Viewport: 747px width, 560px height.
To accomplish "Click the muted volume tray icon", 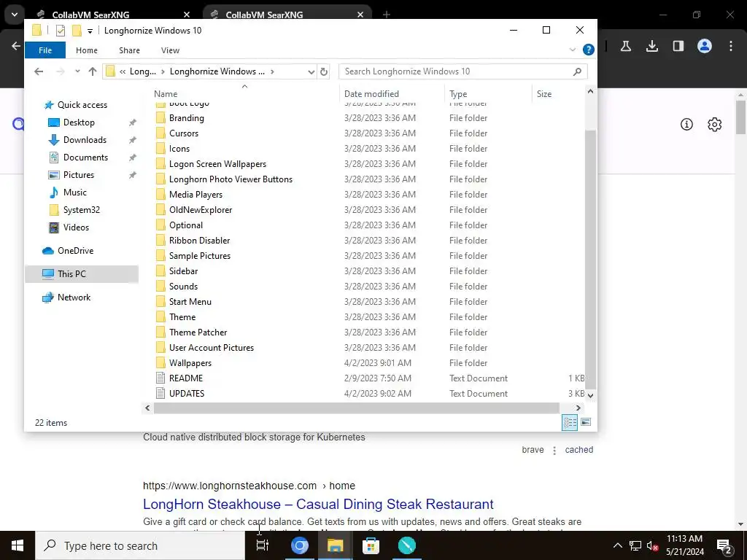I will (652, 545).
